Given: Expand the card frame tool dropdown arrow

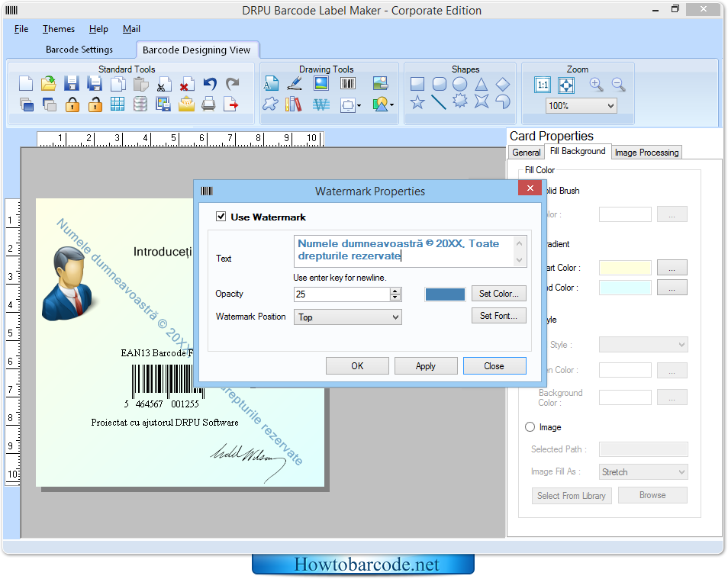Looking at the screenshot, I should [359, 106].
